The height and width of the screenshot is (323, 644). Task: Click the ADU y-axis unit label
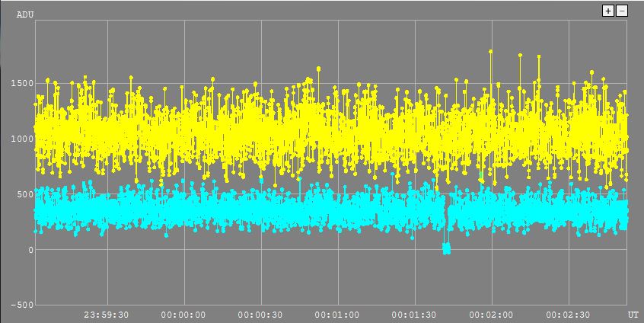click(x=26, y=14)
